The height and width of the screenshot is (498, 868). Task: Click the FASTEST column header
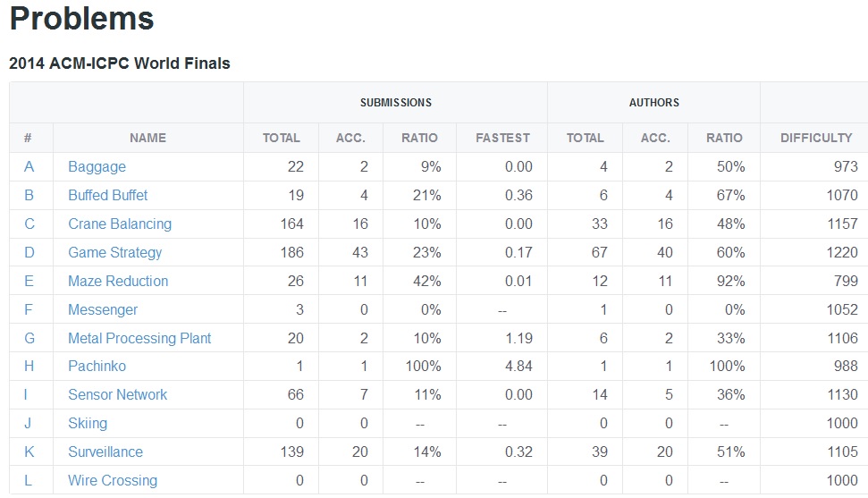click(502, 138)
